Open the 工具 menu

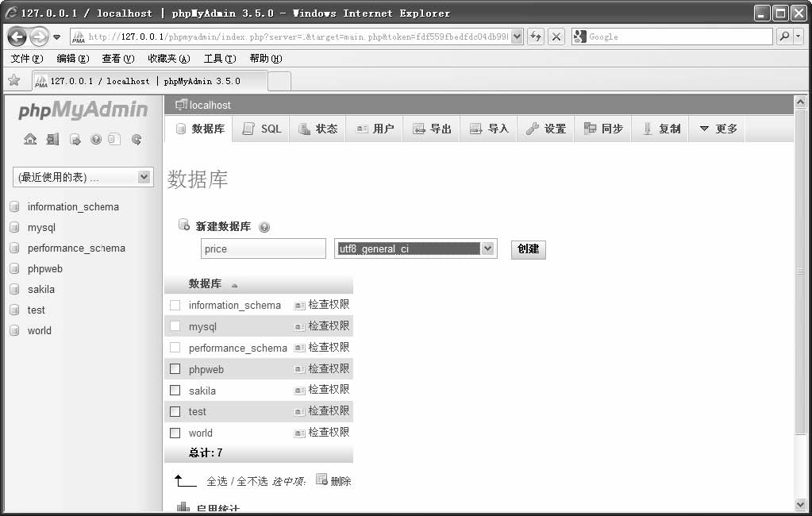click(x=220, y=59)
